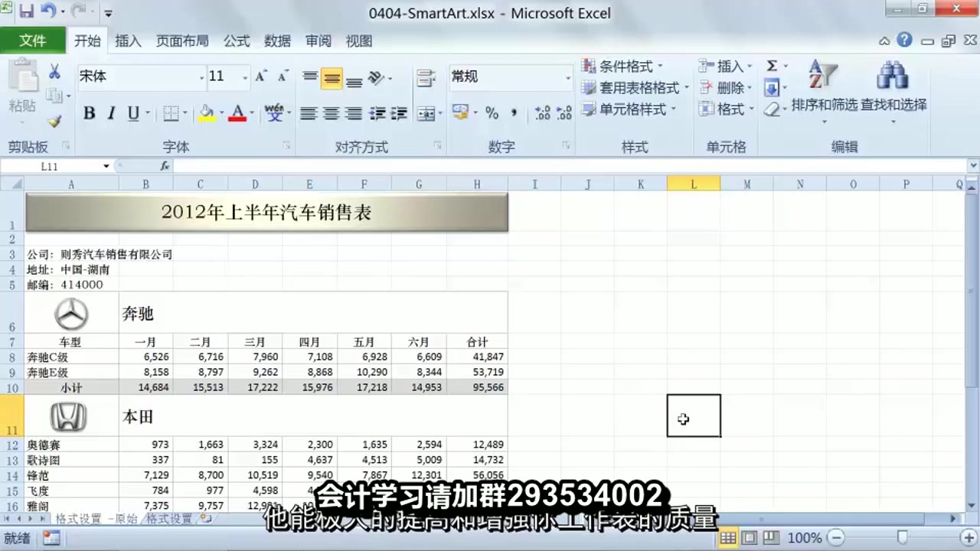The width and height of the screenshot is (980, 551).
Task: Click the accounting number format icon
Action: [460, 112]
